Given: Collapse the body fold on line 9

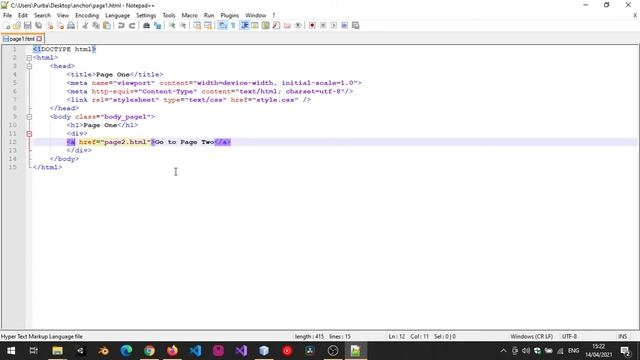Looking at the screenshot, I should pyautogui.click(x=29, y=117).
